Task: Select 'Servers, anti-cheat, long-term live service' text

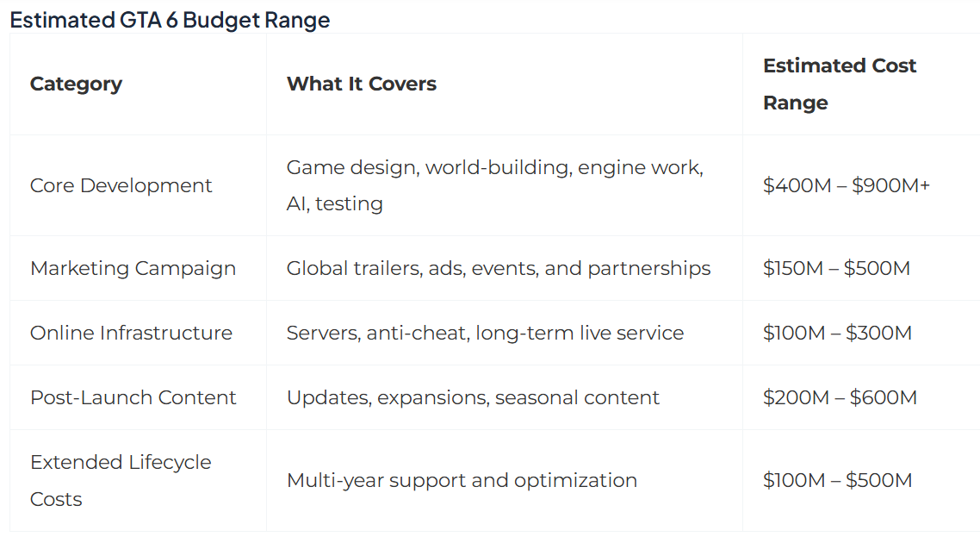Action: (485, 333)
